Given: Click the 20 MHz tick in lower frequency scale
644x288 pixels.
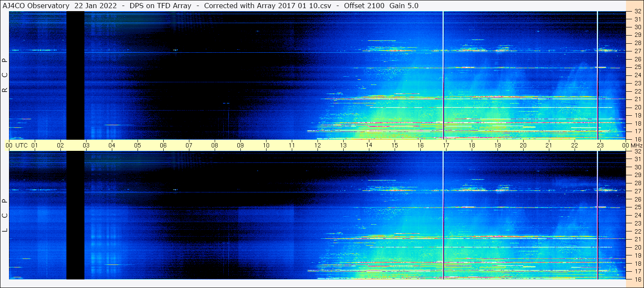Looking at the screenshot, I should tap(637, 247).
